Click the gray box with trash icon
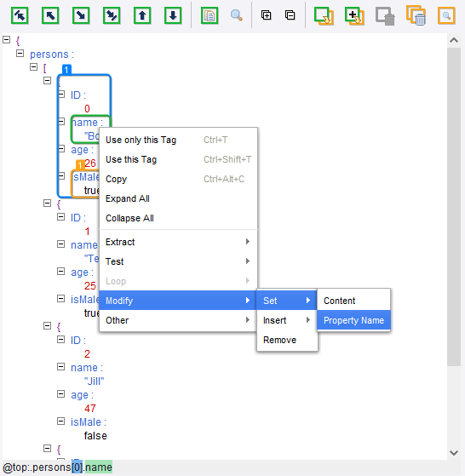This screenshot has width=465, height=476. (x=385, y=16)
